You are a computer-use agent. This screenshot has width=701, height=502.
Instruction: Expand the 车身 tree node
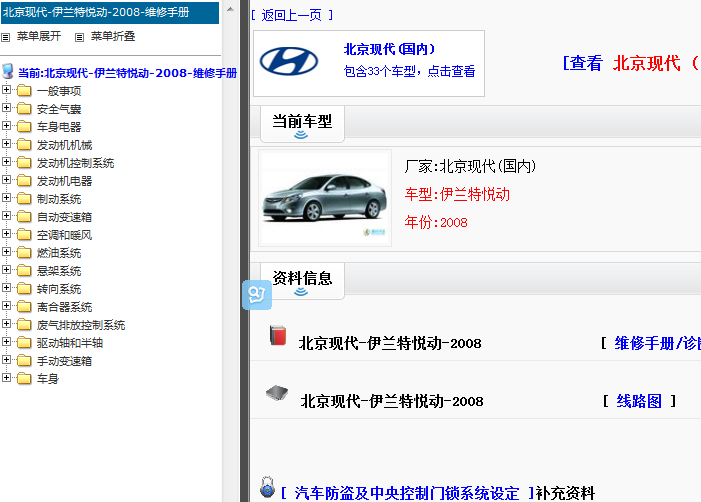click(x=6, y=378)
